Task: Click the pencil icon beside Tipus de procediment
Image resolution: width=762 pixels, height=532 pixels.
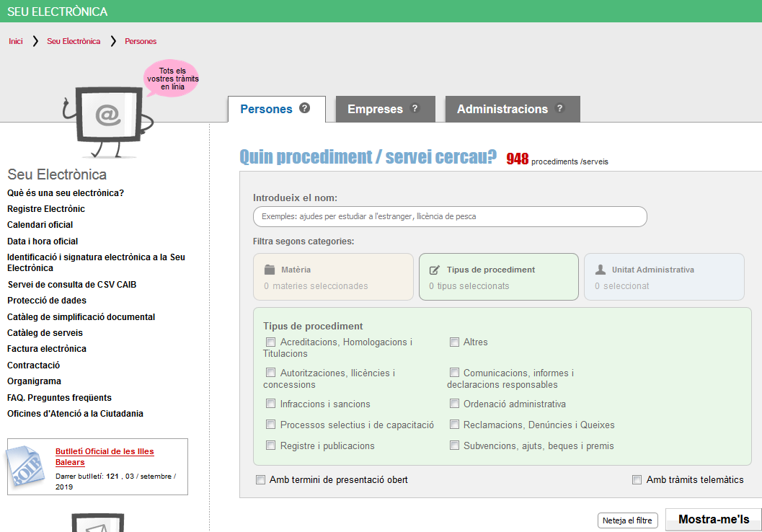Action: (x=435, y=270)
